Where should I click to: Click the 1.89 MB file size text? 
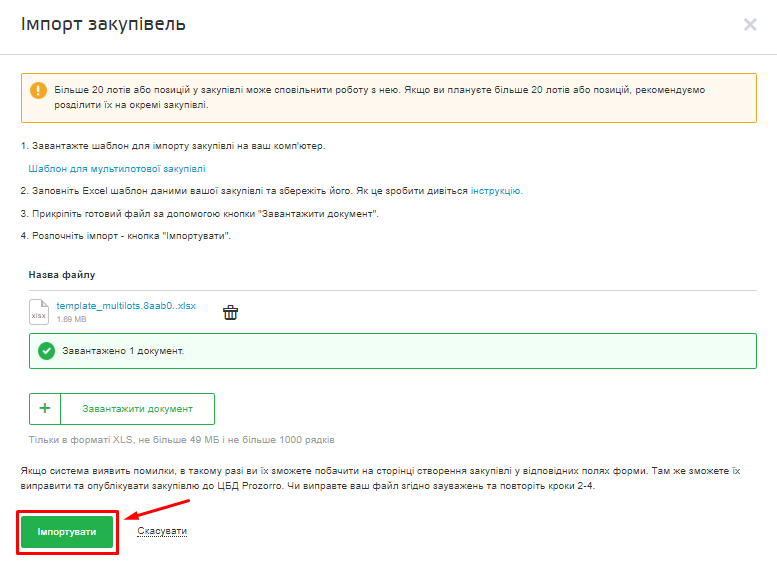[x=72, y=319]
